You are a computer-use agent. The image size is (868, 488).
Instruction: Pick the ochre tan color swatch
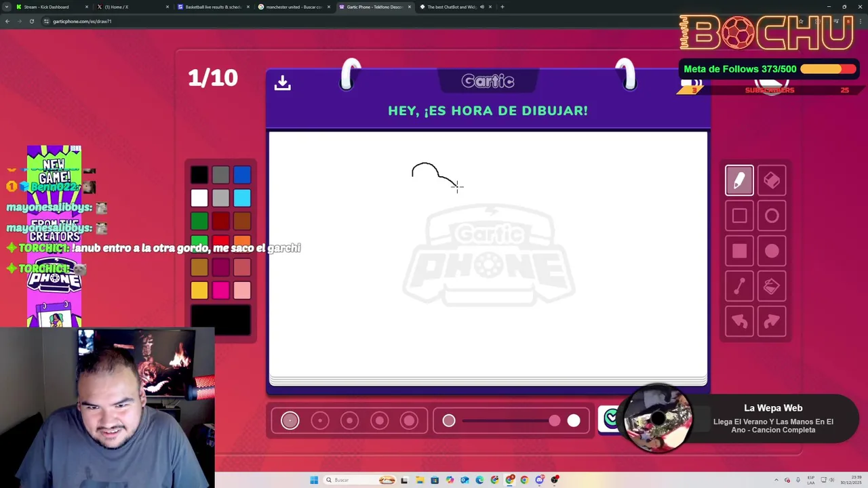click(x=199, y=267)
